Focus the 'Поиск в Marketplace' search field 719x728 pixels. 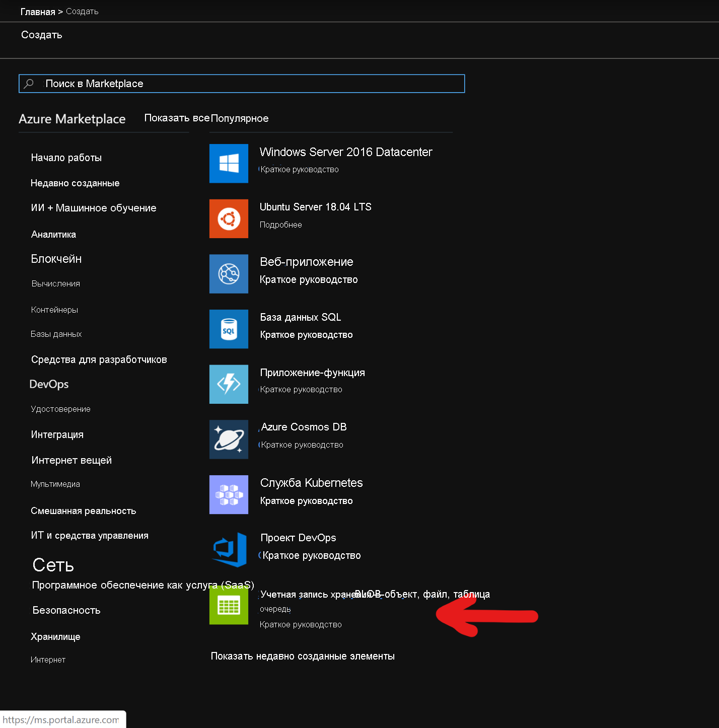tap(242, 84)
